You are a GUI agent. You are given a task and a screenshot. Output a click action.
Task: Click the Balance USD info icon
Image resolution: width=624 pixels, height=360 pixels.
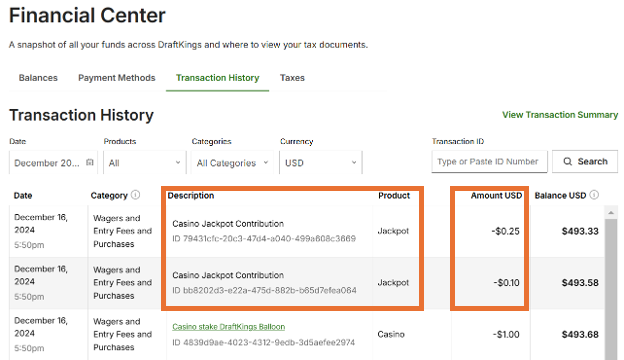(x=594, y=195)
